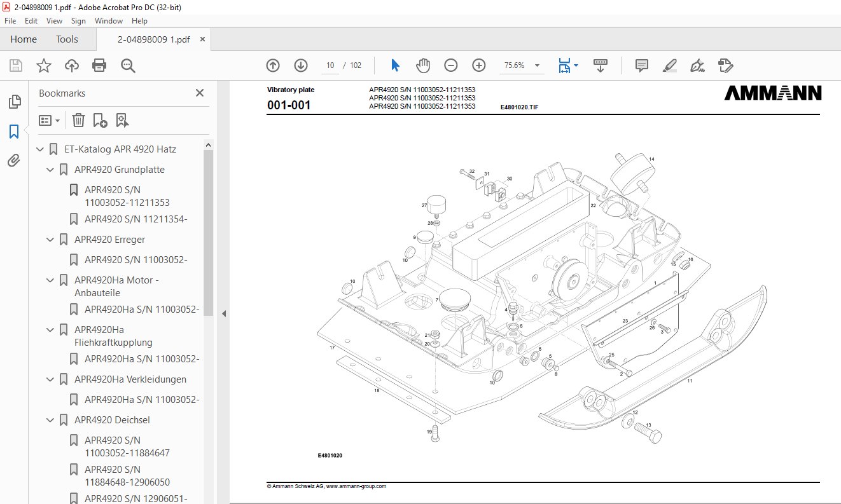Click the Fit page width tool
The width and height of the screenshot is (841, 504).
[564, 65]
